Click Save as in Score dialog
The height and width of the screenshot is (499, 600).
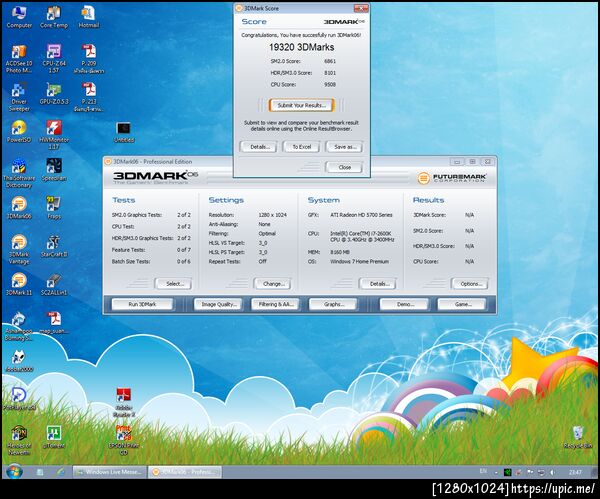344,147
